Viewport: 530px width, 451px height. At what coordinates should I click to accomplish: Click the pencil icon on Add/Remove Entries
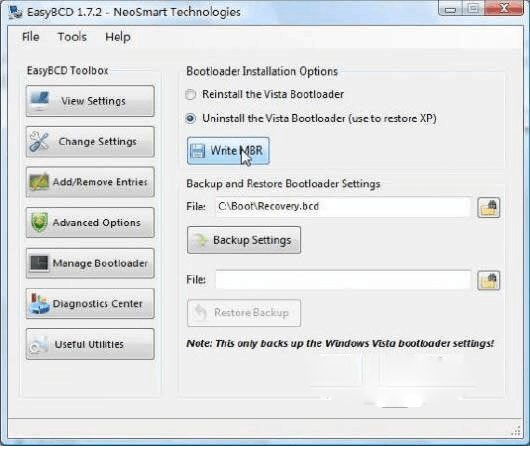39,182
